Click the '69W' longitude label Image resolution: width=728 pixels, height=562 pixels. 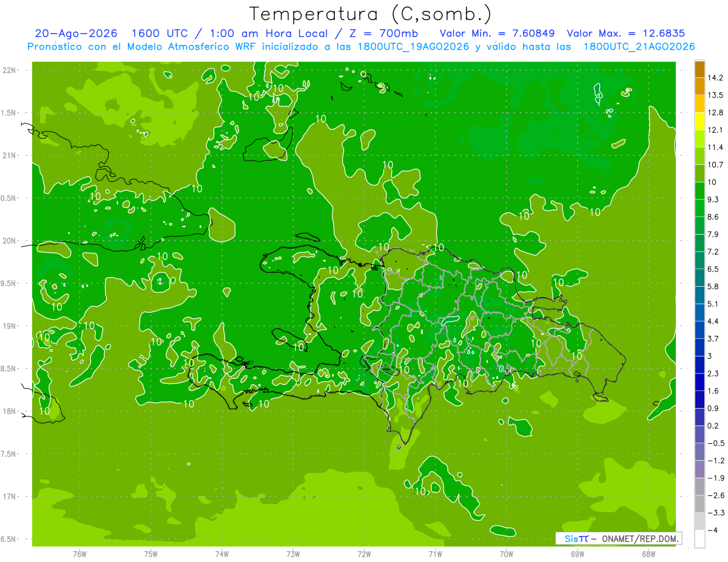(x=577, y=554)
